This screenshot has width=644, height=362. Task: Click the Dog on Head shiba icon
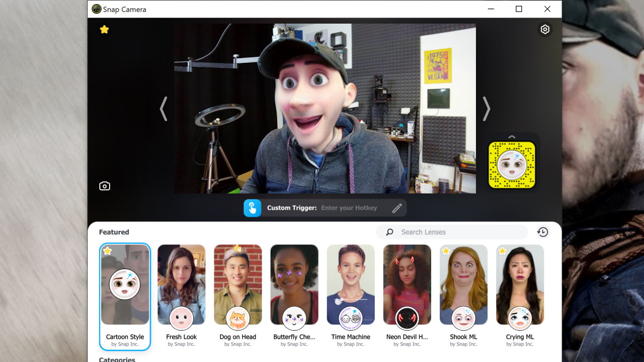[238, 318]
